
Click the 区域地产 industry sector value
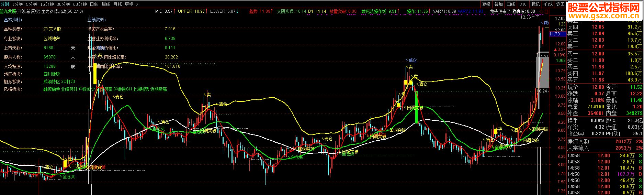click(52, 39)
